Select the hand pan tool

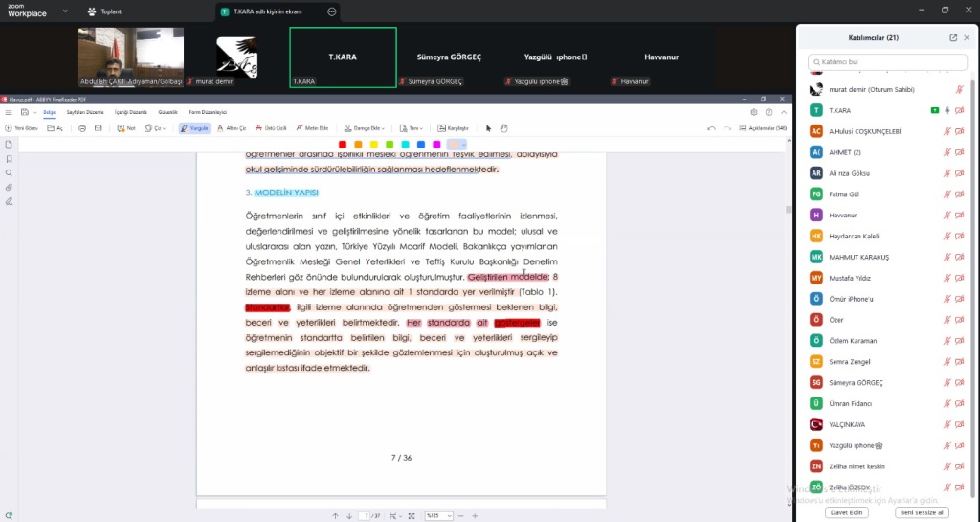[503, 127]
